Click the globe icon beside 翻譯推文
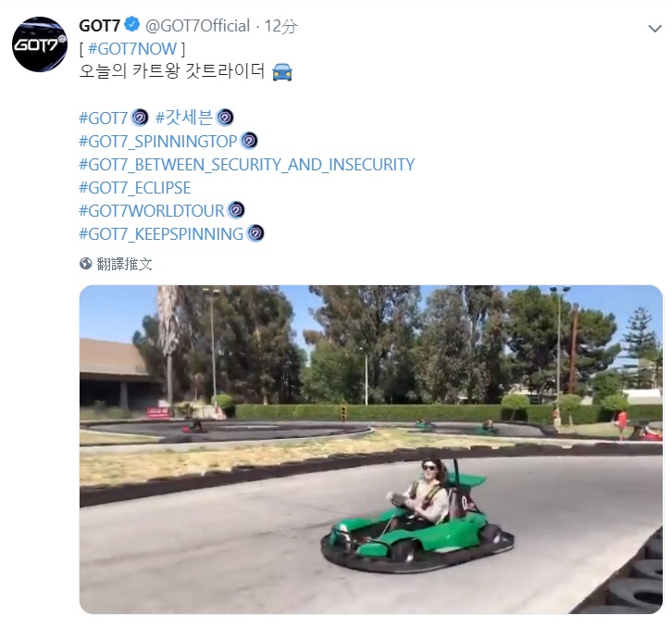The height and width of the screenshot is (626, 672). (86, 263)
